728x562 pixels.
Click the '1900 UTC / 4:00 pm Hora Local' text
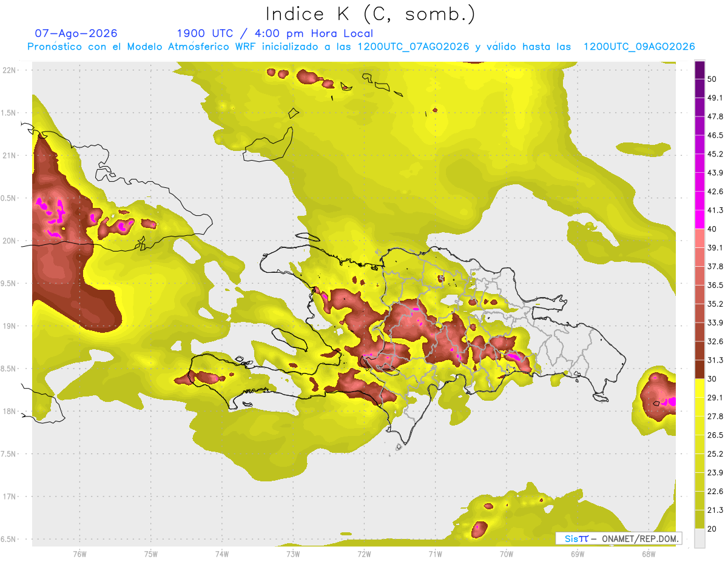pos(275,33)
